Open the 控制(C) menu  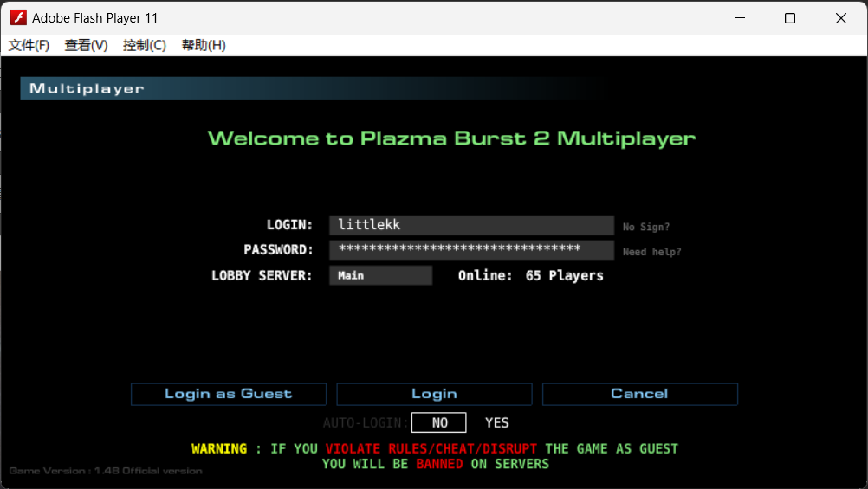tap(145, 45)
